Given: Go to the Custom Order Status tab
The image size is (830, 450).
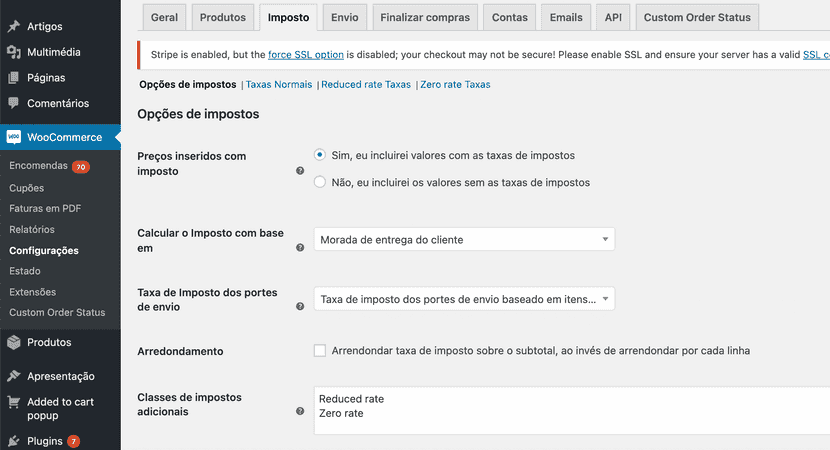Looking at the screenshot, I should (x=697, y=17).
